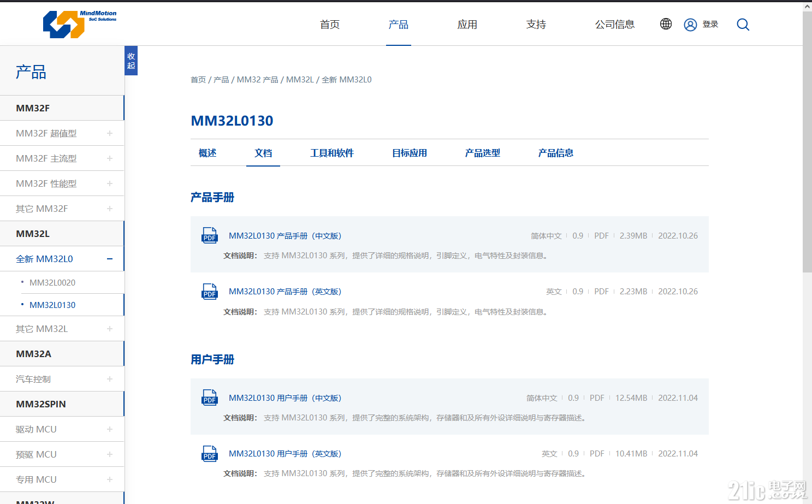Expand 其它 MM32L with plus sign

coord(110,329)
